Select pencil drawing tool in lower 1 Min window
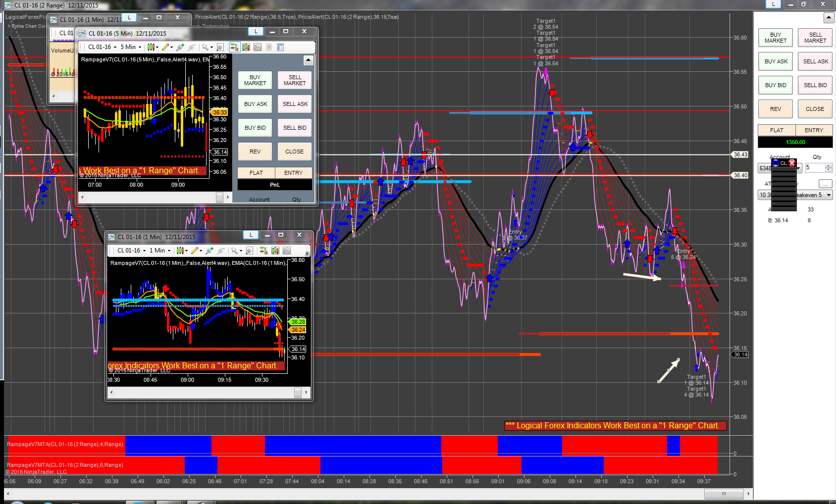Viewport: 836px width, 504px height. pyautogui.click(x=196, y=251)
